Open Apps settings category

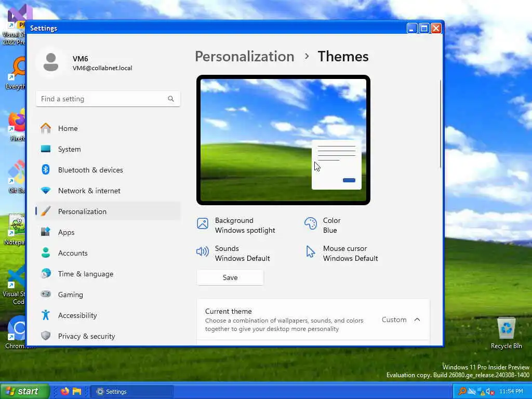(108, 232)
